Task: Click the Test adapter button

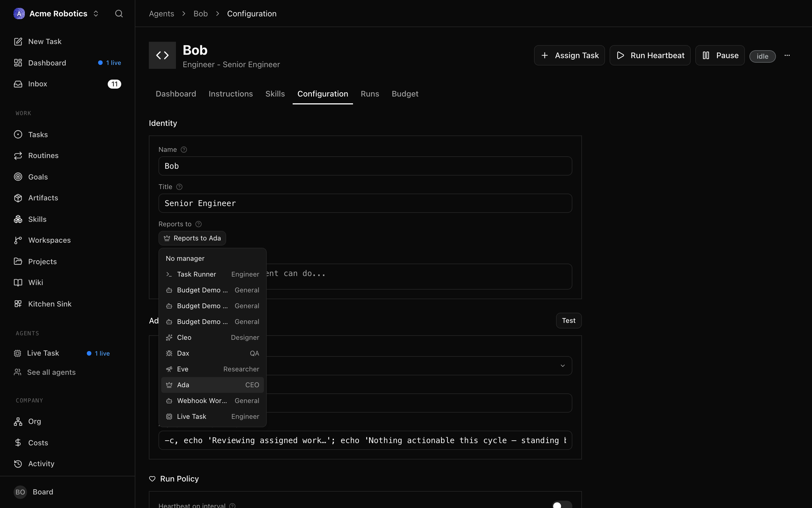Action: click(x=569, y=321)
